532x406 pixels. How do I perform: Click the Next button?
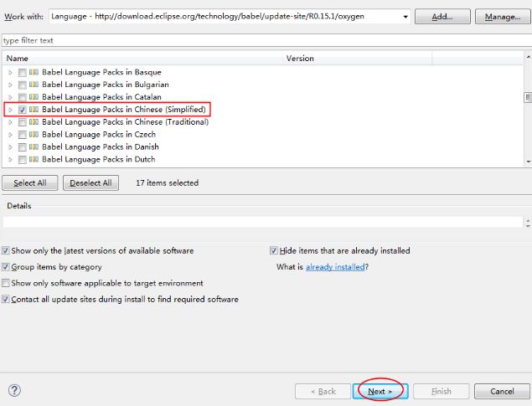[380, 392]
